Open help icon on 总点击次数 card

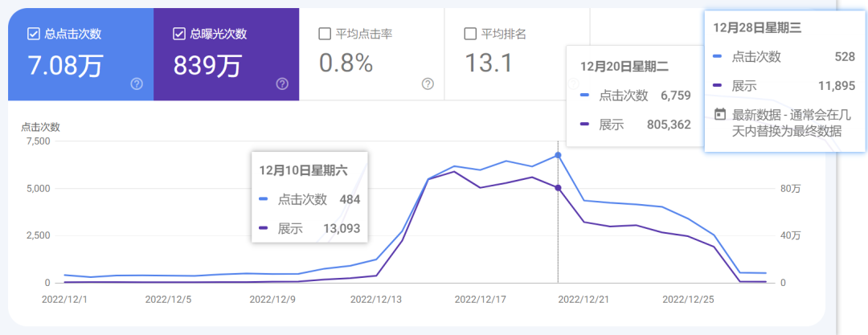click(x=137, y=84)
